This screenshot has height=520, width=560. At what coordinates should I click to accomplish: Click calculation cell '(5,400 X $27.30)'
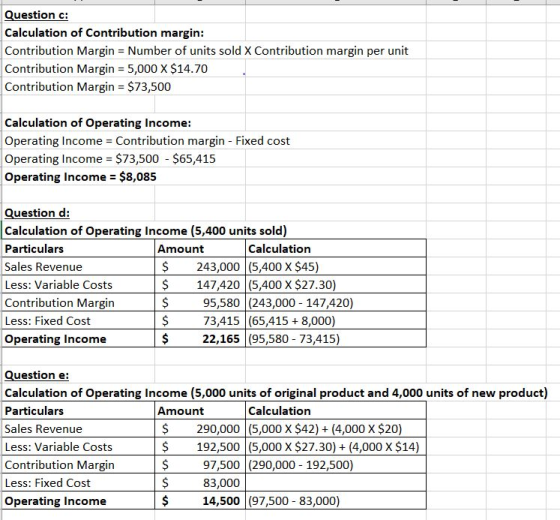coord(336,285)
